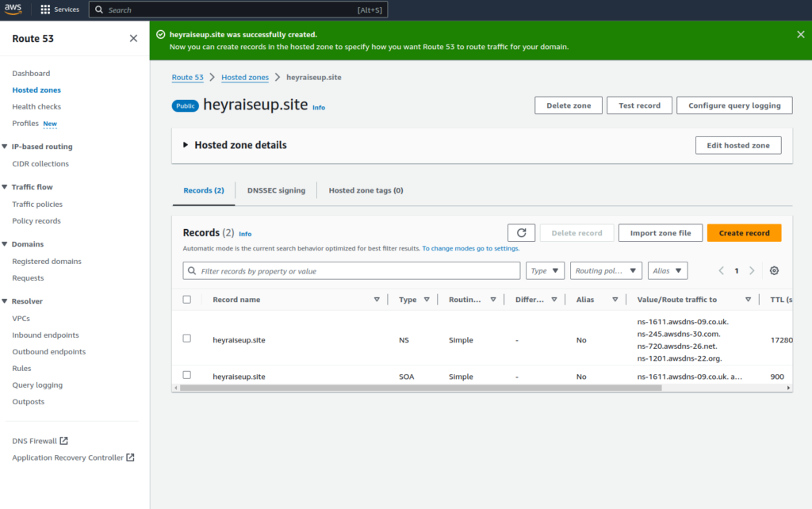Click Info link beside Records heading

[x=245, y=234]
